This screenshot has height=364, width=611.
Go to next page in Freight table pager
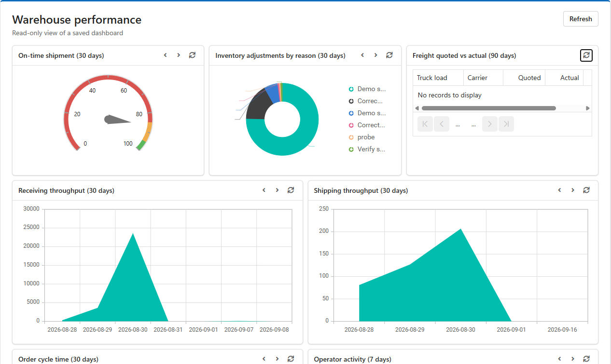pos(490,124)
